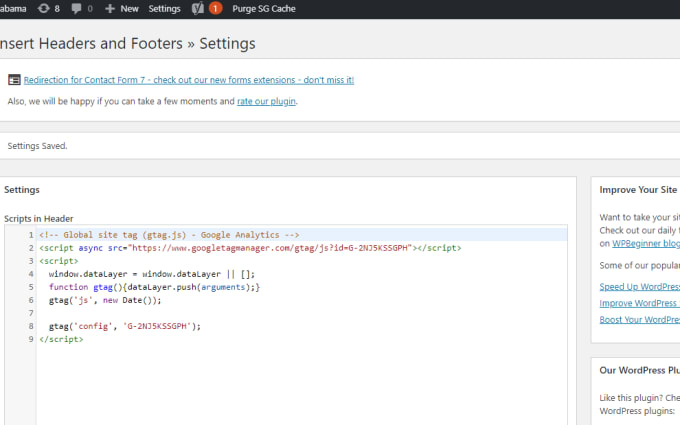Click the closing script tag on line 9
The height and width of the screenshot is (425, 680).
(61, 339)
